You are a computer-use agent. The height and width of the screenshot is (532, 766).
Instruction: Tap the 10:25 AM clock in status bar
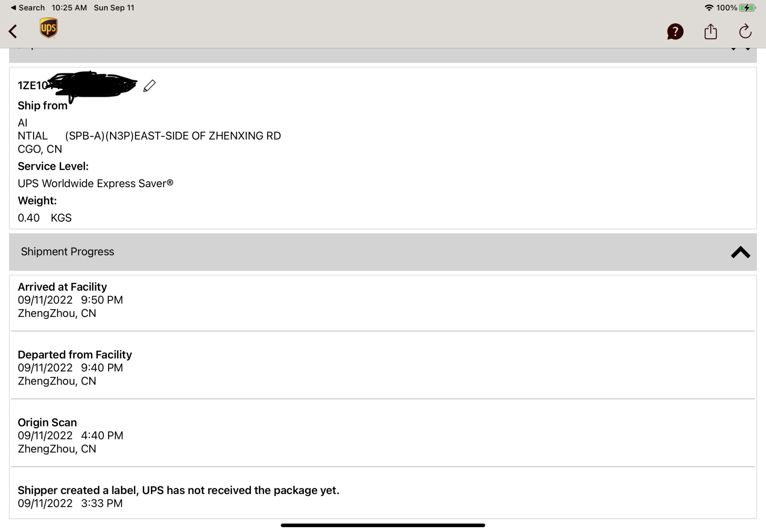69,8
